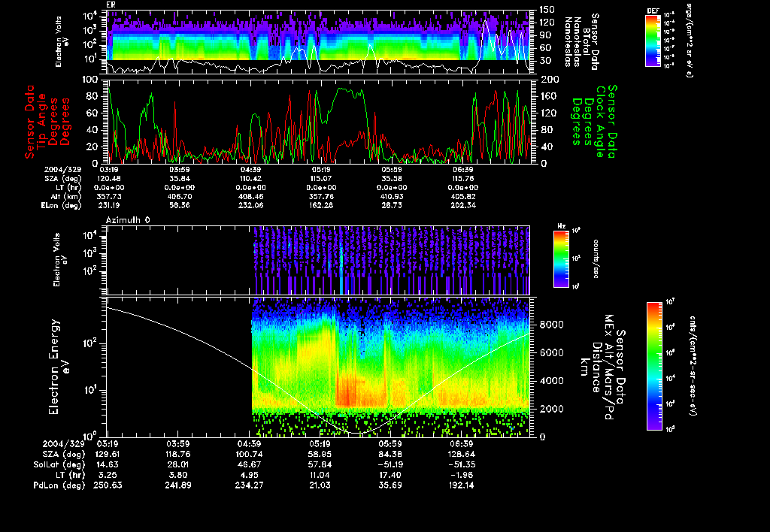Click SolLat value -51.19
Screen dimensions: 770x532
coord(391,465)
